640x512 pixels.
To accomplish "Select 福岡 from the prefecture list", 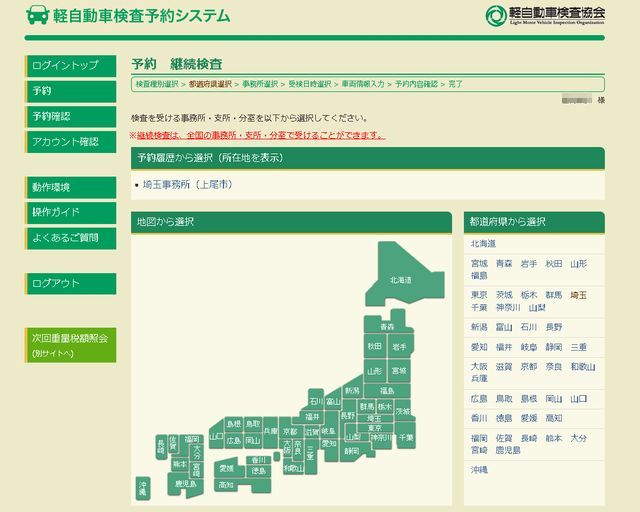I will tap(479, 438).
